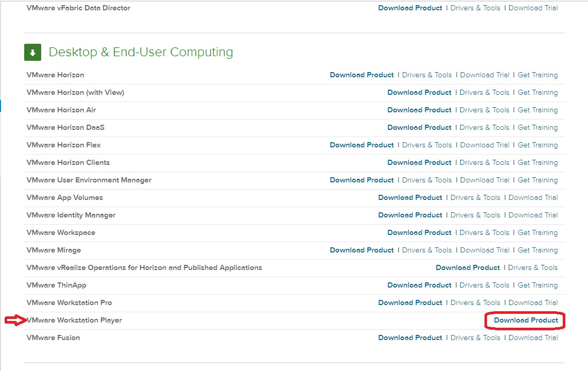Screen dimensions: 588x371
Task: Select the VMware Horizon DaaS product name
Action: [65, 128]
